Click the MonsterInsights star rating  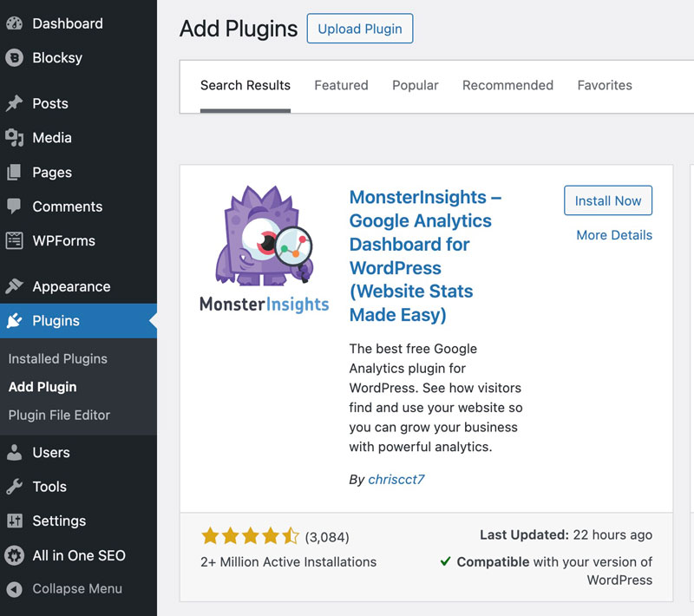click(x=251, y=536)
